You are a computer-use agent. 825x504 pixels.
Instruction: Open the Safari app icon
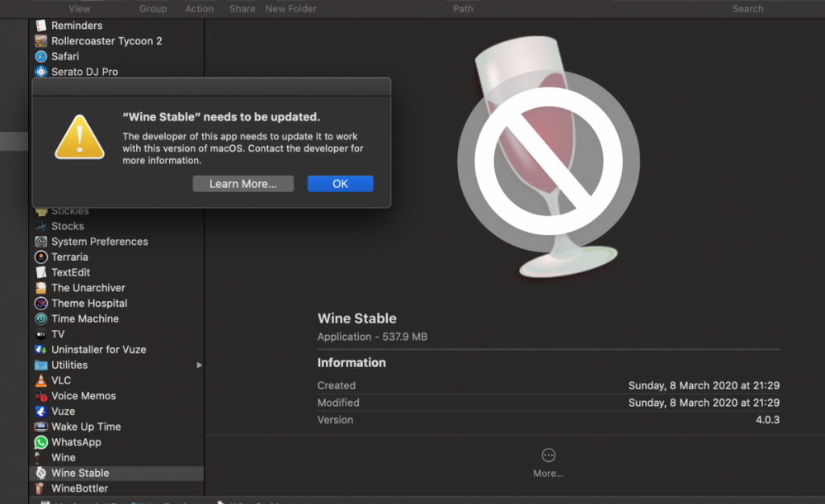42,56
